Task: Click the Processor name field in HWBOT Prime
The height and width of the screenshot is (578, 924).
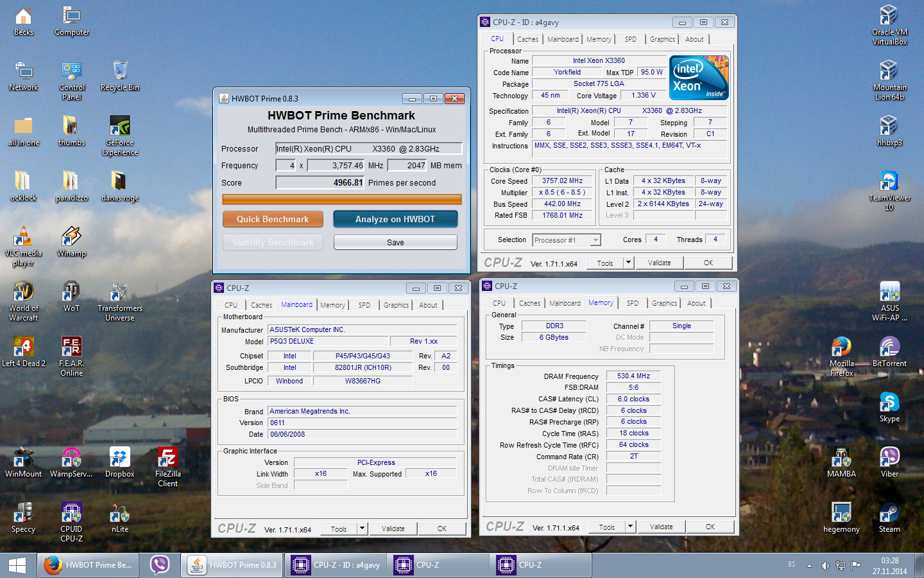Action: point(368,148)
